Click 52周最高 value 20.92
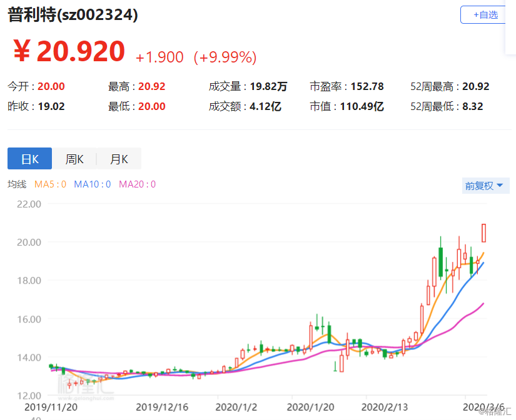 (x=476, y=86)
